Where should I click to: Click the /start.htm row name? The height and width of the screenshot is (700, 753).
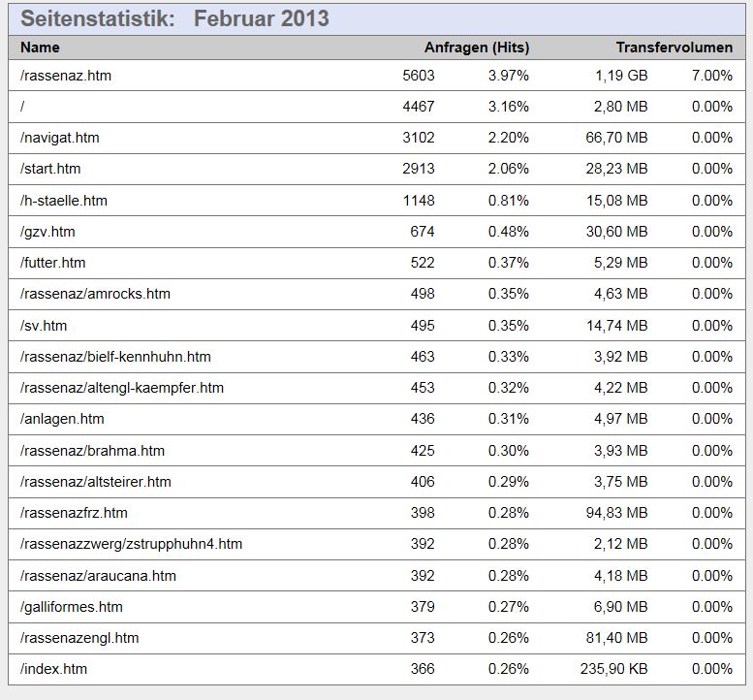pyautogui.click(x=50, y=169)
